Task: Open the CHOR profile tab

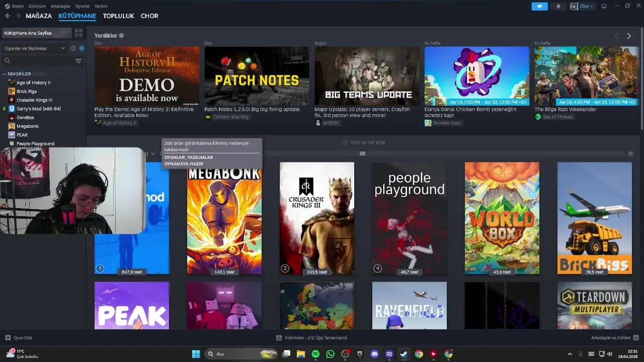Action: [x=149, y=16]
